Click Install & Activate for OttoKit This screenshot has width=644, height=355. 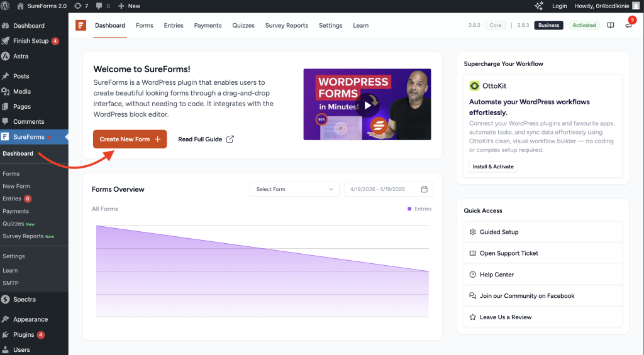[x=493, y=167]
